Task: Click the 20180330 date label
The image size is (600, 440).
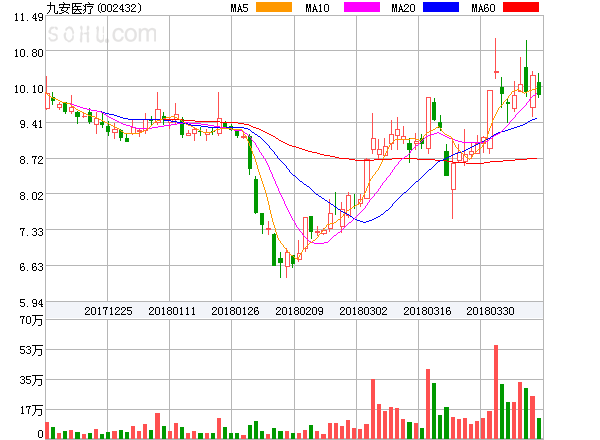Action: pos(490,311)
